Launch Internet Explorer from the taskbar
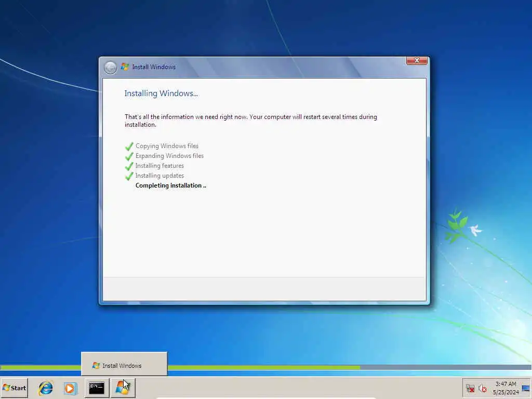The height and width of the screenshot is (399, 532). tap(46, 388)
